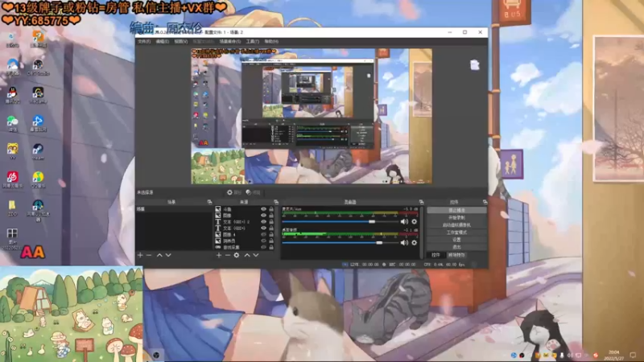Click the OBS preview canvas

(x=312, y=116)
